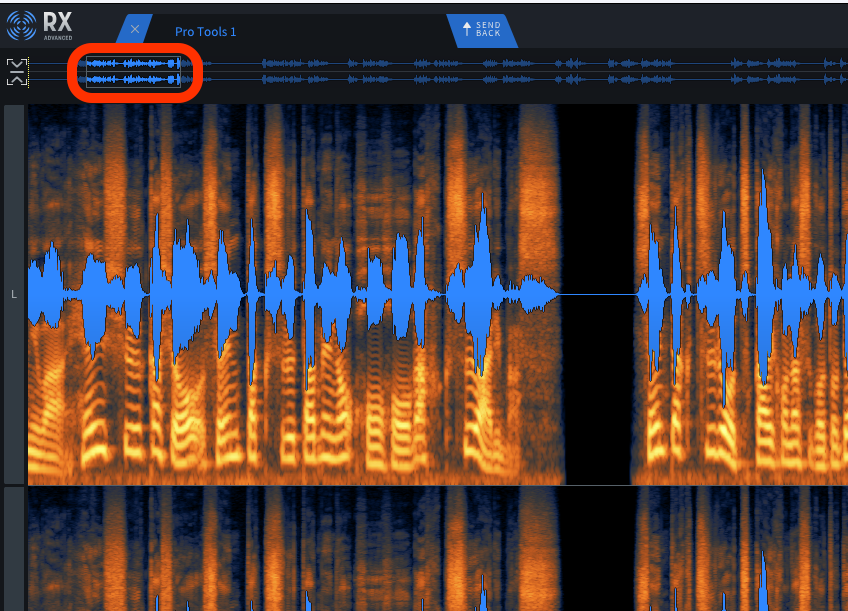The width and height of the screenshot is (848, 611).
Task: Click the Send Back button
Action: 482,30
